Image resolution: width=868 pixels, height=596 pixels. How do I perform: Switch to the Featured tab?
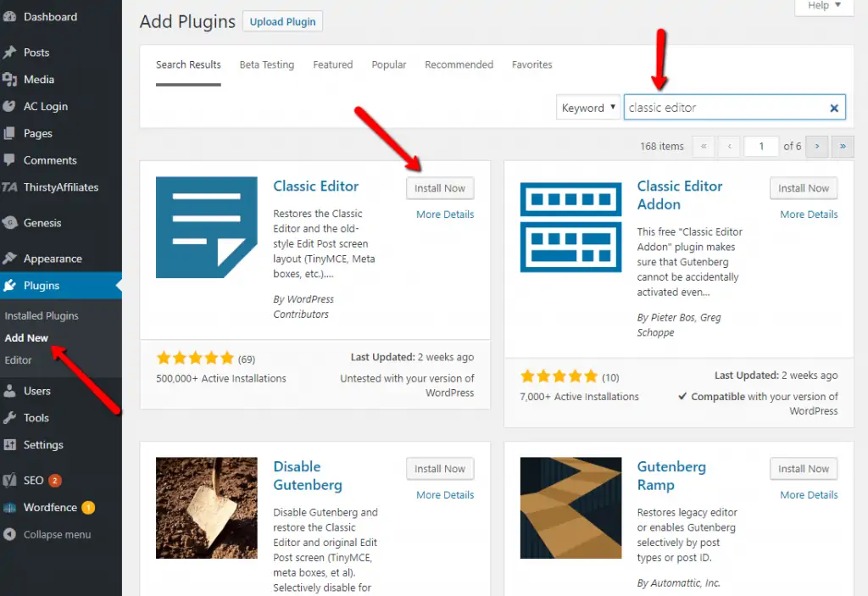332,64
